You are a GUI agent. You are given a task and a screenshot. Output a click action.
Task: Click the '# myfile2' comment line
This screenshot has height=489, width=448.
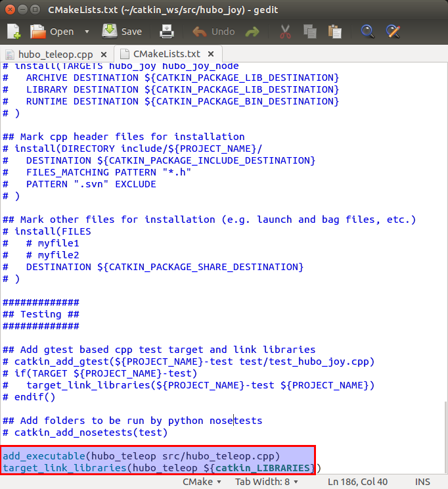point(41,255)
